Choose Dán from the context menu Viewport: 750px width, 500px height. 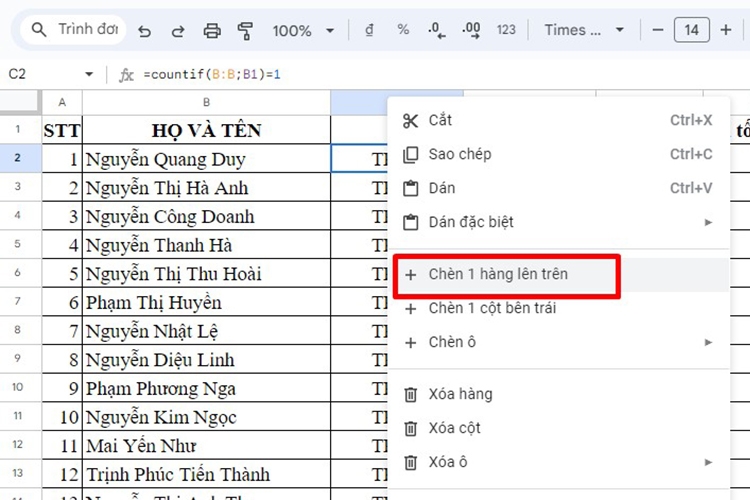coord(558,188)
